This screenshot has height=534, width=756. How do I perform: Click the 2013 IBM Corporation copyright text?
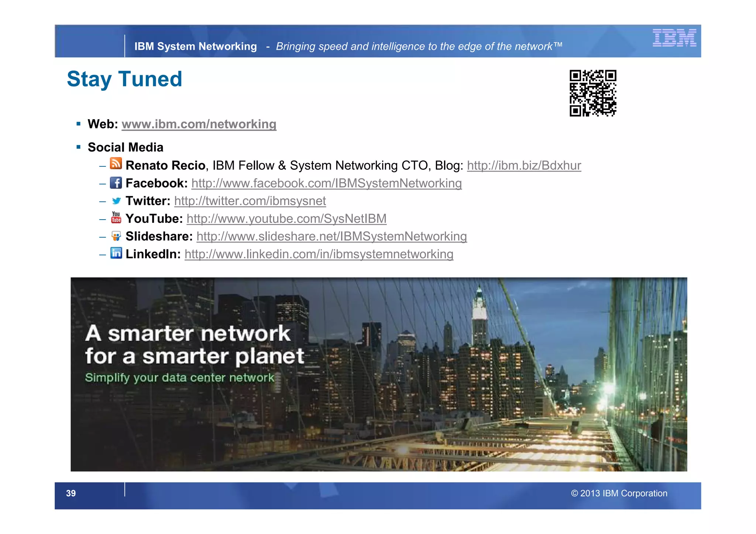point(619,493)
